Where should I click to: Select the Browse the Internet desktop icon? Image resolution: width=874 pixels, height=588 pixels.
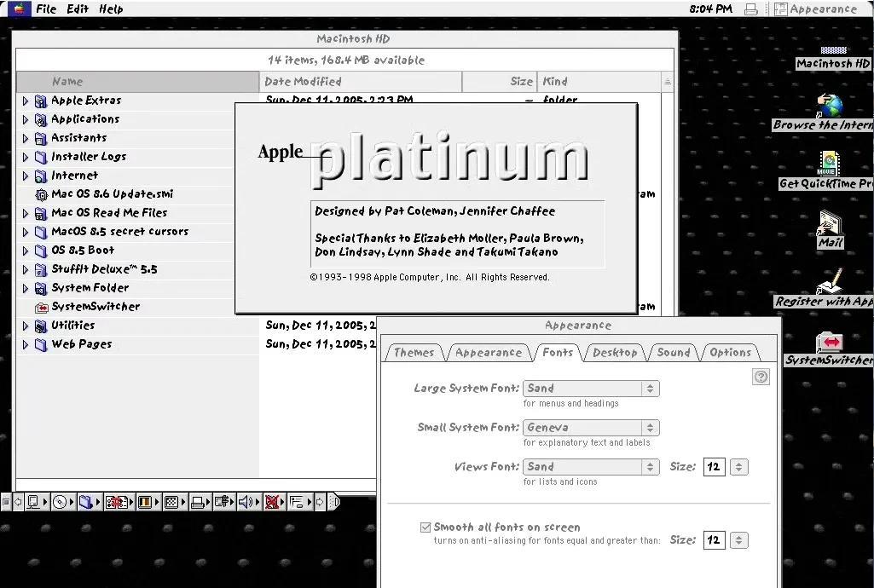(830, 105)
